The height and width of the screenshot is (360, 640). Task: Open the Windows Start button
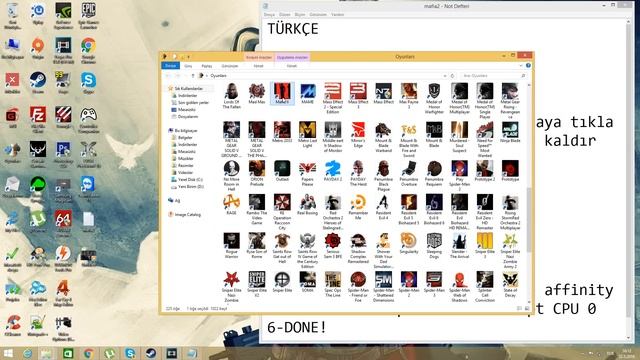8,353
